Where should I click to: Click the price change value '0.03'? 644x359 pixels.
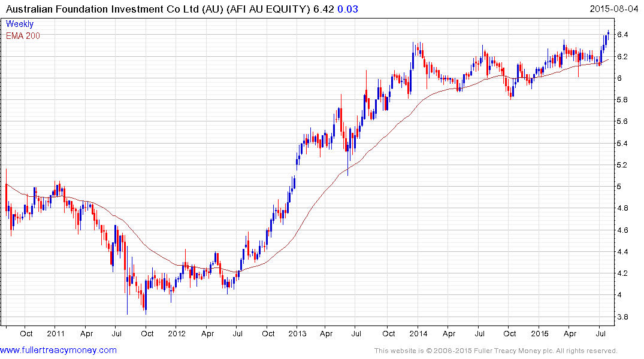click(x=347, y=9)
